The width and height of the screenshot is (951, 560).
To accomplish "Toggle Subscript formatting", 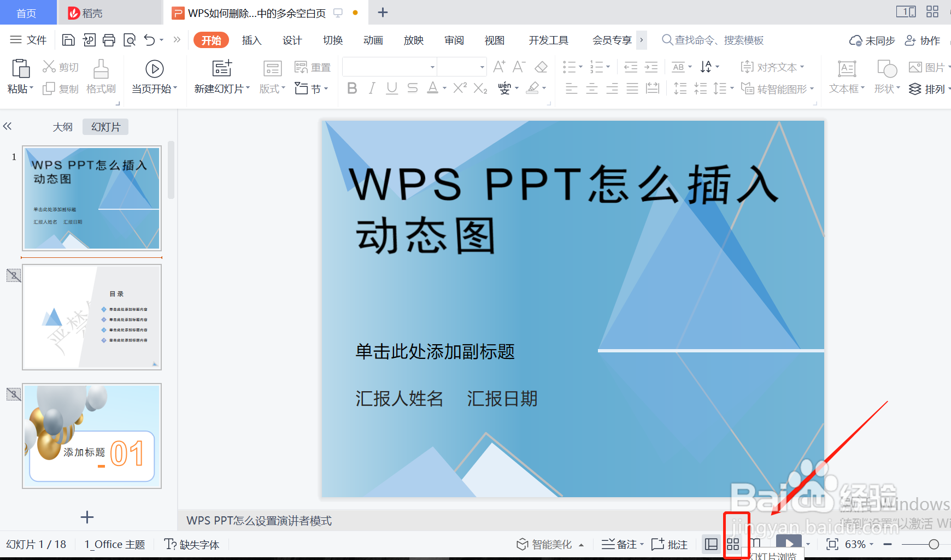I will pos(480,88).
